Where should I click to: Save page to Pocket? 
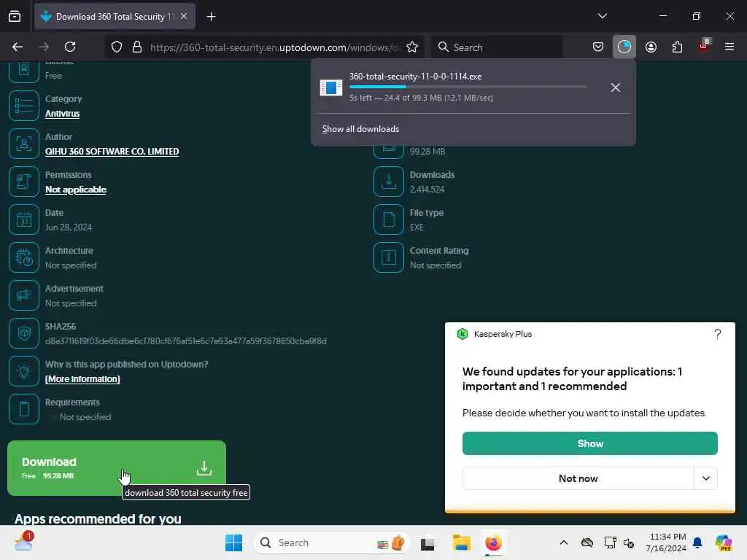point(598,47)
